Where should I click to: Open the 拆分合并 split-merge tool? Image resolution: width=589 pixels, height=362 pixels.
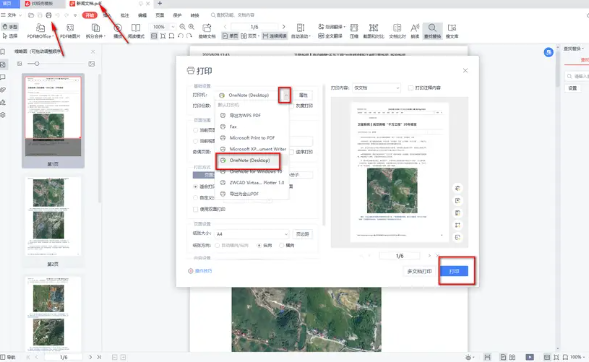(95, 31)
